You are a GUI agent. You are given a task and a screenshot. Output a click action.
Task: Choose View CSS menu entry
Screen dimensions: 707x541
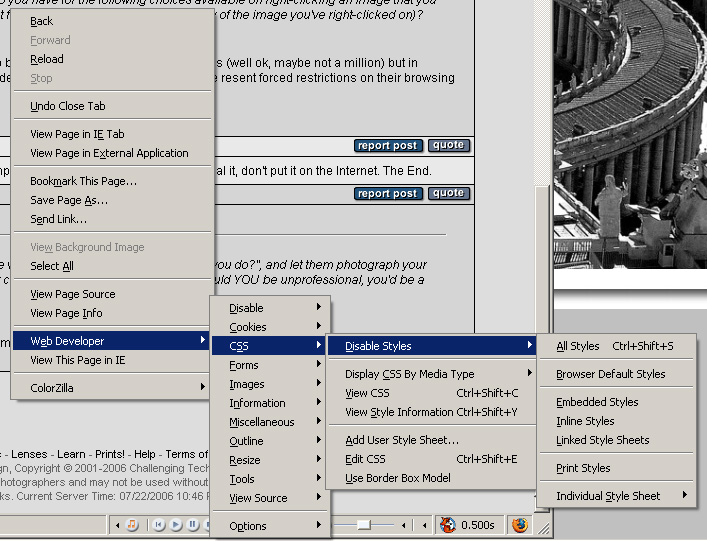coord(432,393)
